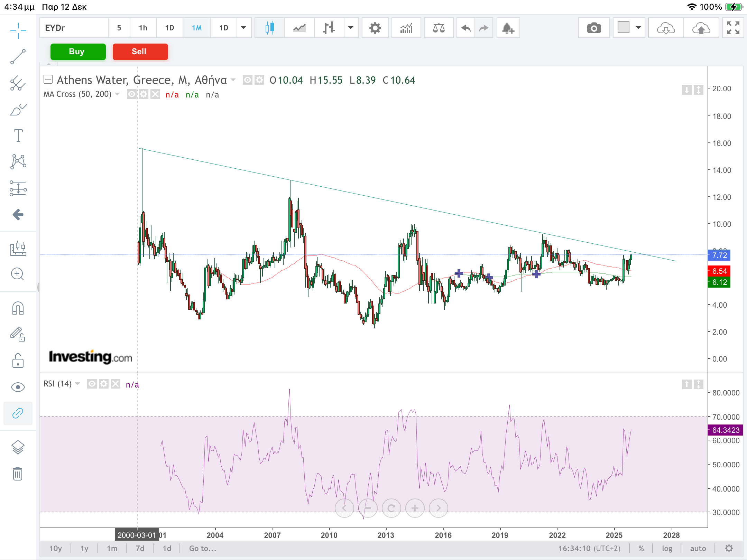Switch to the 1h timeframe
The height and width of the screenshot is (560, 747).
[143, 28]
